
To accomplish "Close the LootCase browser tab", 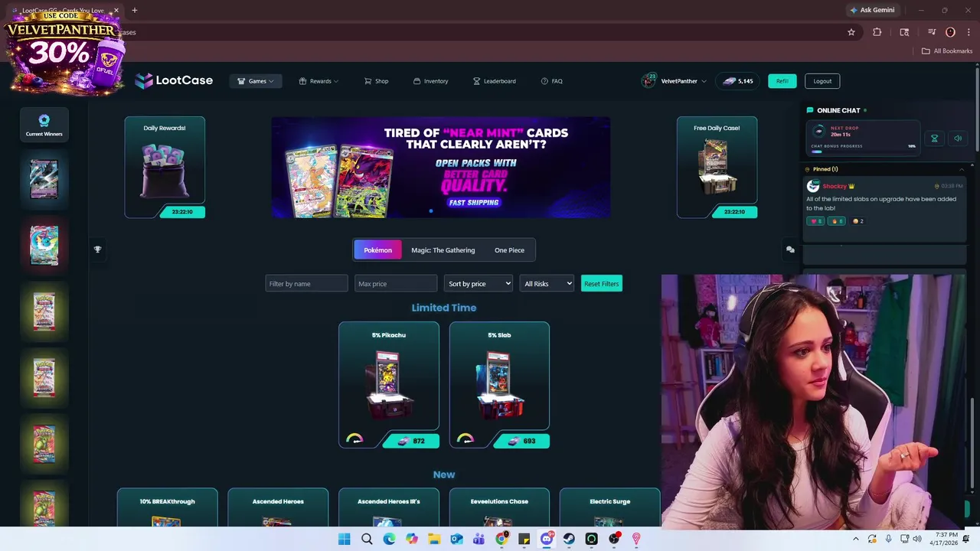I will (116, 11).
